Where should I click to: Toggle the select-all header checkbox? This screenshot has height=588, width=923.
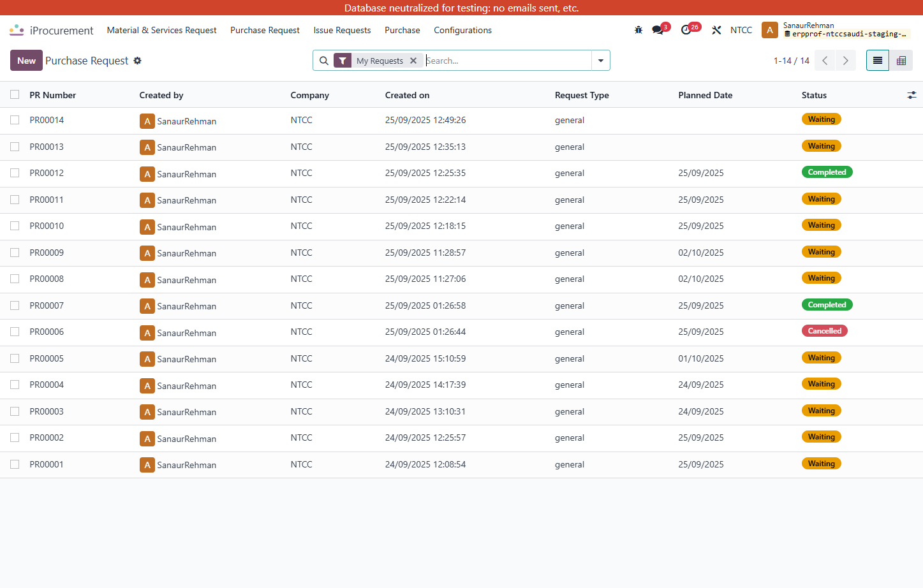15,94
